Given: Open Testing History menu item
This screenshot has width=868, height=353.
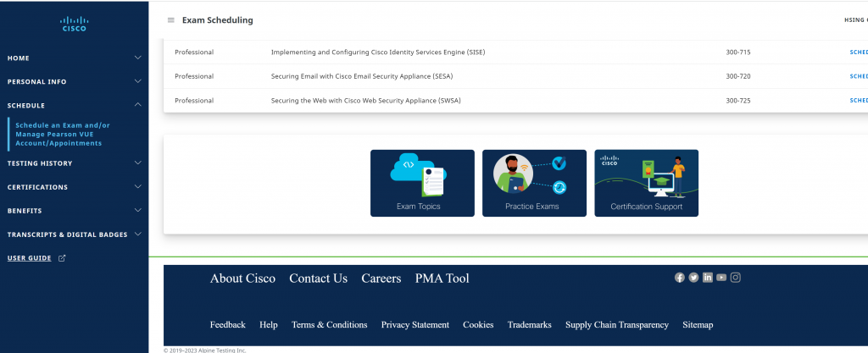Looking at the screenshot, I should tap(40, 163).
